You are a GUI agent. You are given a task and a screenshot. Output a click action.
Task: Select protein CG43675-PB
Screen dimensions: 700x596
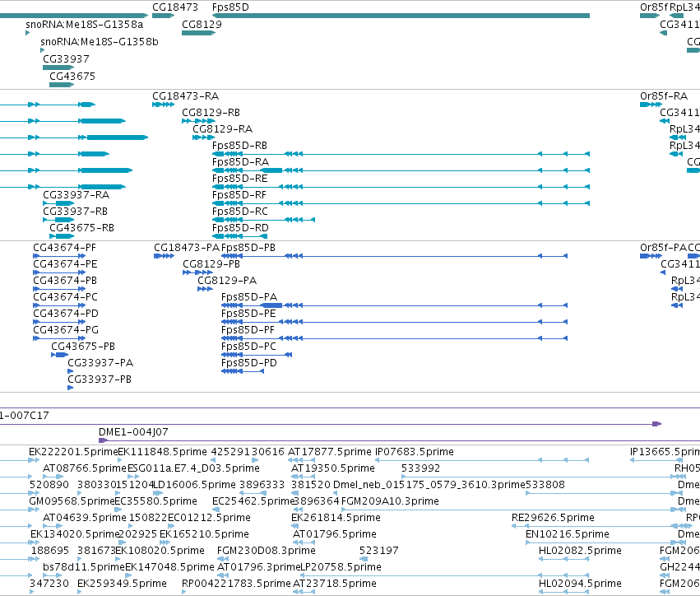coord(59,355)
